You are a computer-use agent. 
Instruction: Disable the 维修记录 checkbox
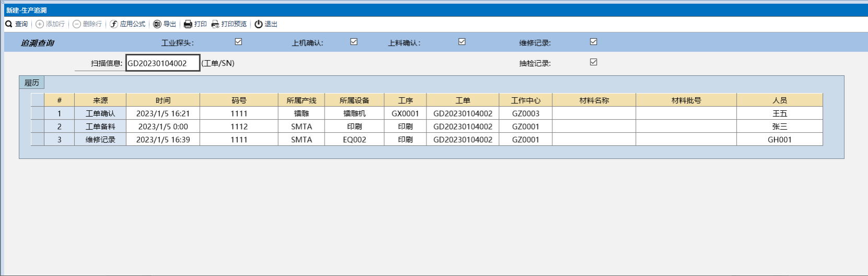tap(594, 42)
